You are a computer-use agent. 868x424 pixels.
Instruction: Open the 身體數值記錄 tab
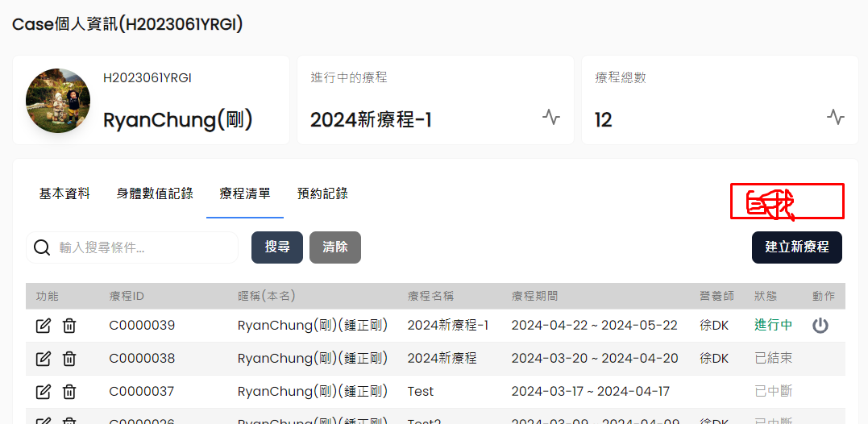point(155,193)
